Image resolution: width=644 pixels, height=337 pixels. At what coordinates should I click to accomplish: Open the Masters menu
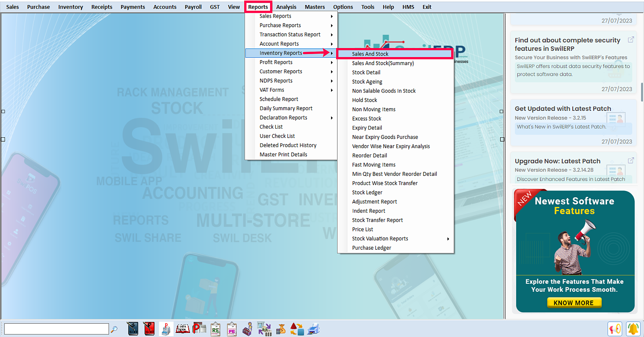point(315,7)
